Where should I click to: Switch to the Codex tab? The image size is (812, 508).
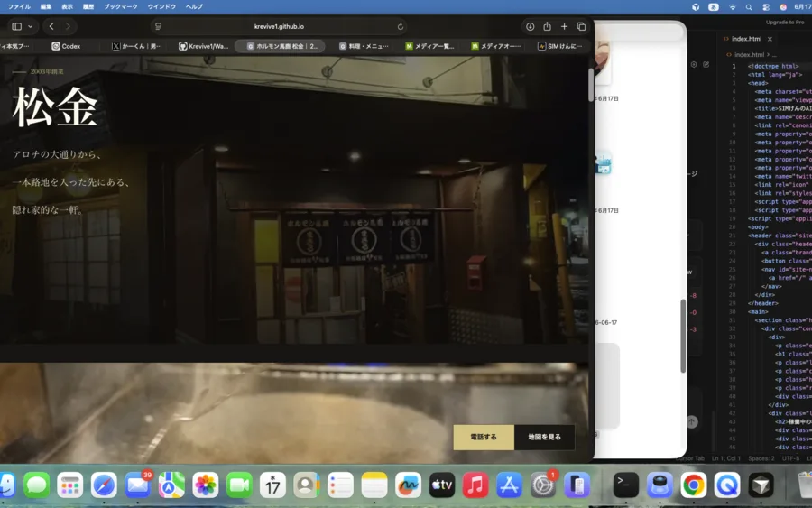[x=66, y=46]
